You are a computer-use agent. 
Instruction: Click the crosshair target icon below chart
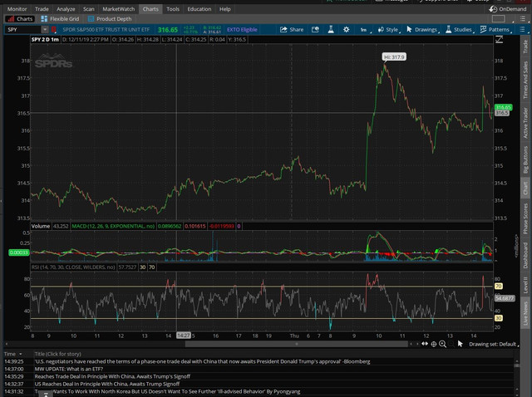(434, 344)
